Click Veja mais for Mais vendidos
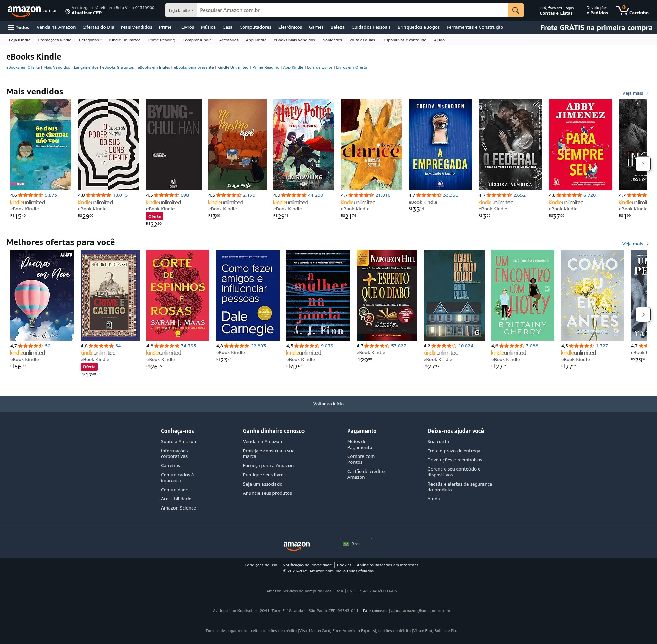Image resolution: width=657 pixels, height=644 pixels. point(635,93)
